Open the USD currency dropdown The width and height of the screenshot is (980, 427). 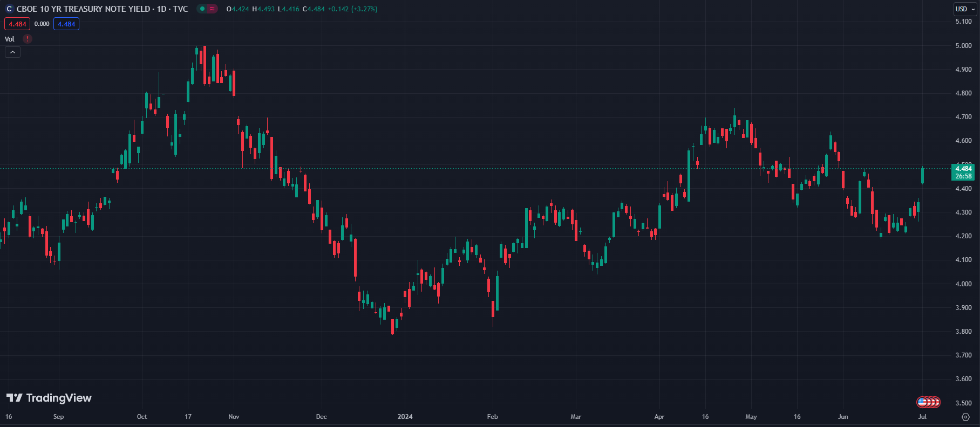pyautogui.click(x=965, y=9)
